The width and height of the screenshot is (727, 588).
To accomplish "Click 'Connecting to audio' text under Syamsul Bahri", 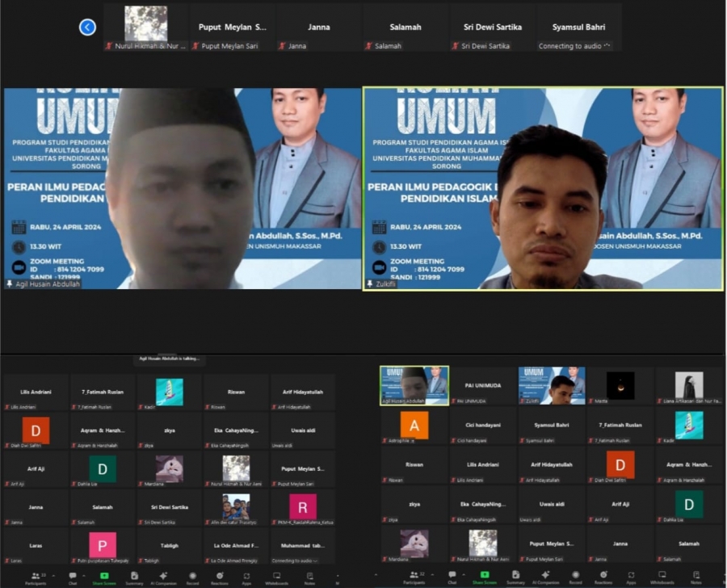I will (569, 46).
